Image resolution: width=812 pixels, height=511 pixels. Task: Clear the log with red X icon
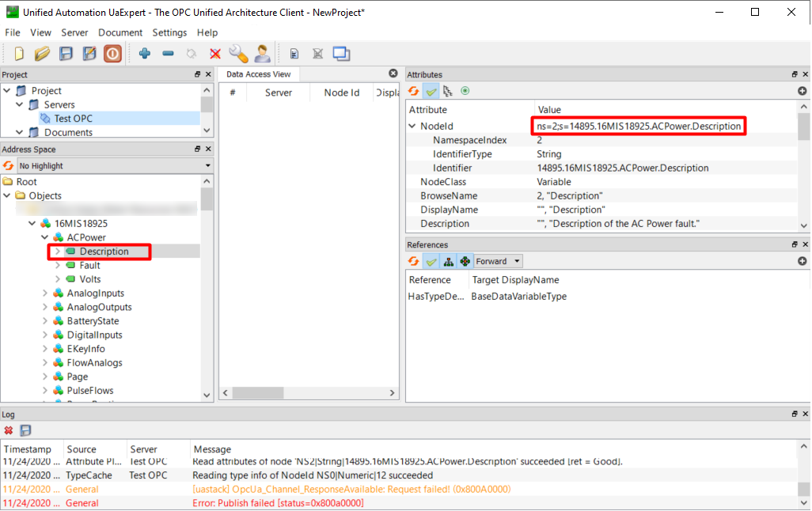[9, 430]
